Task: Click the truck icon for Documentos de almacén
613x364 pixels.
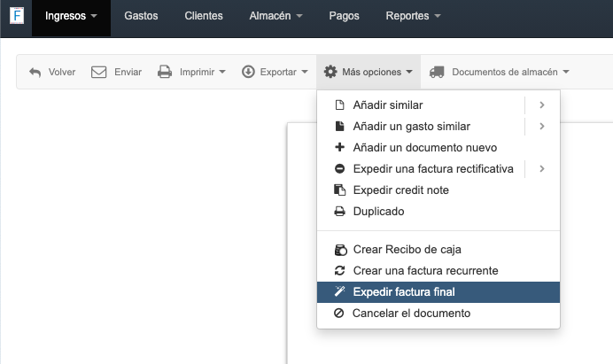Action: (x=437, y=72)
